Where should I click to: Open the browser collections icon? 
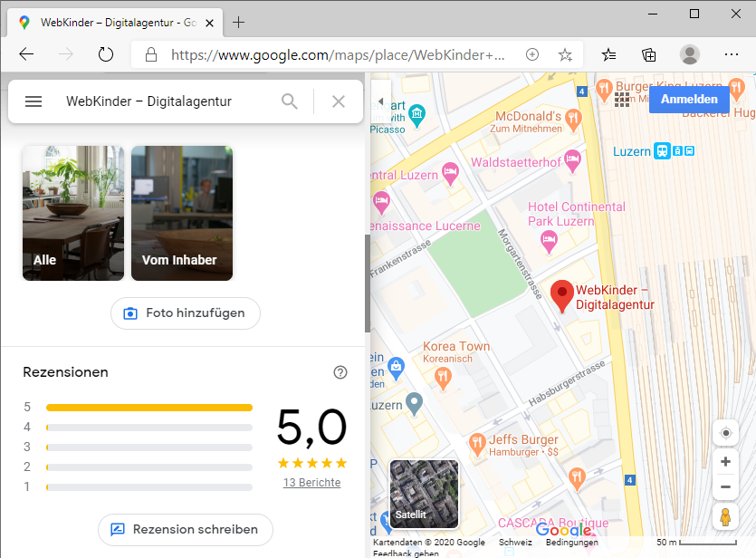(x=649, y=55)
